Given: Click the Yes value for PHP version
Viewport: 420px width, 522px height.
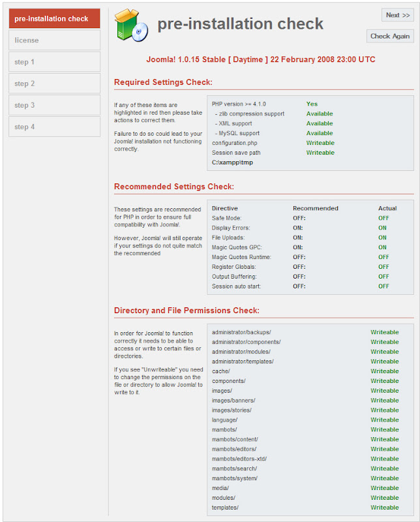Looking at the screenshot, I should (312, 104).
